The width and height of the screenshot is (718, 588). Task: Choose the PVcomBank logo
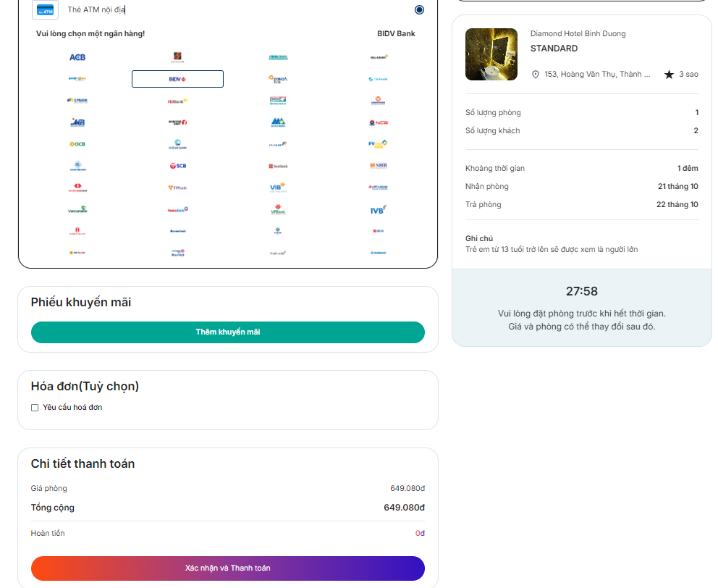point(379,144)
